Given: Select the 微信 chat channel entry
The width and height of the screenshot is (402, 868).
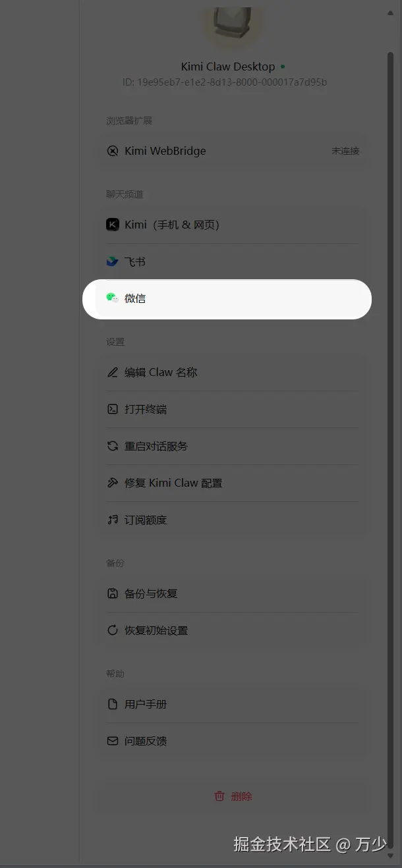Looking at the screenshot, I should click(x=227, y=299).
